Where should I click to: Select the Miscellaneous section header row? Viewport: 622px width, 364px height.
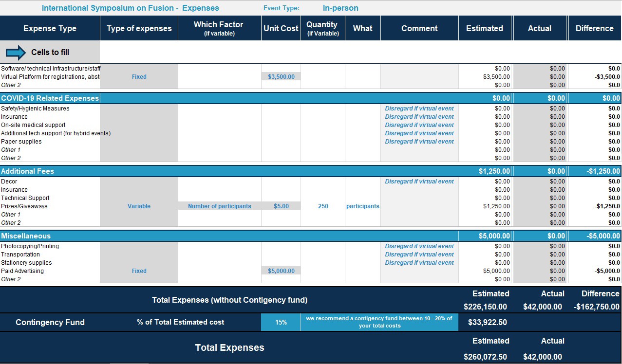click(x=26, y=236)
